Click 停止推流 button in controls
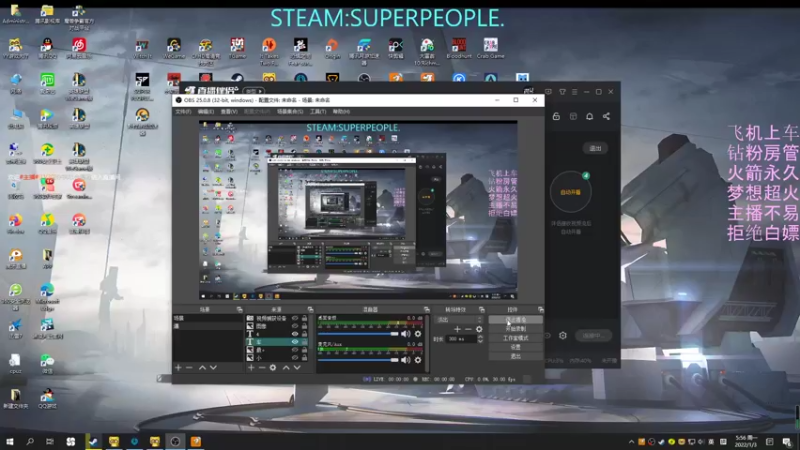 click(515, 320)
